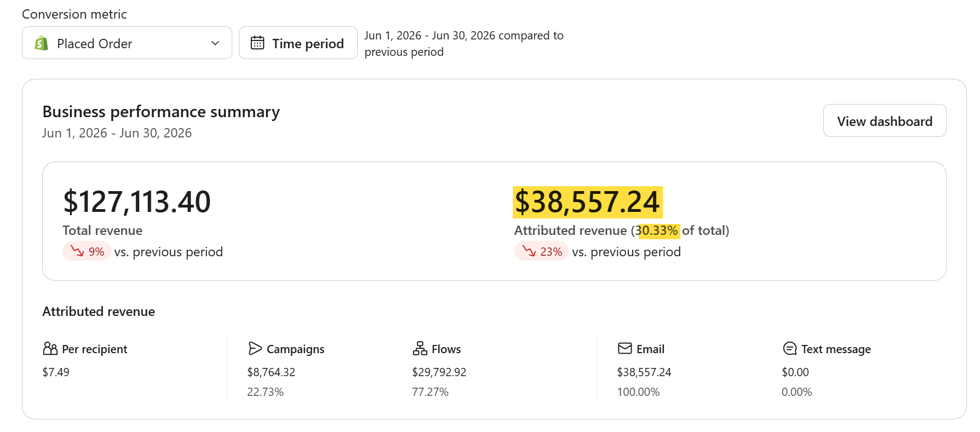Click the Campaigns label
980x432 pixels.
295,349
